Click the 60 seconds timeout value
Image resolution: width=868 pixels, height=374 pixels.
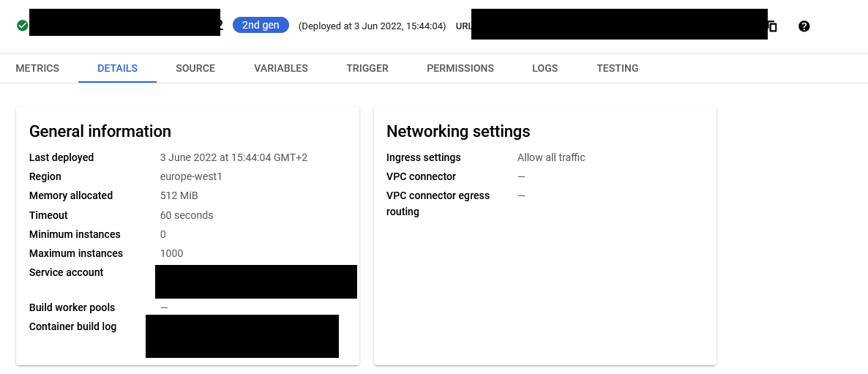pos(187,215)
